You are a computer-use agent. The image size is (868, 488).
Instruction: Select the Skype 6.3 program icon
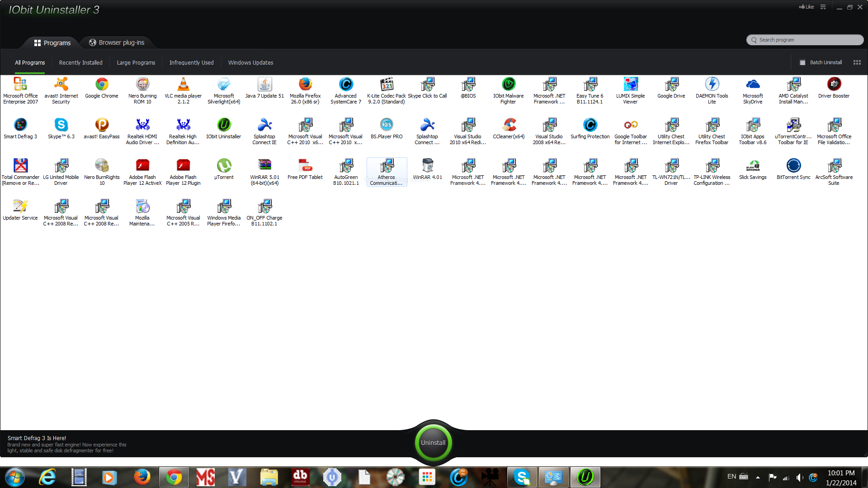[61, 125]
